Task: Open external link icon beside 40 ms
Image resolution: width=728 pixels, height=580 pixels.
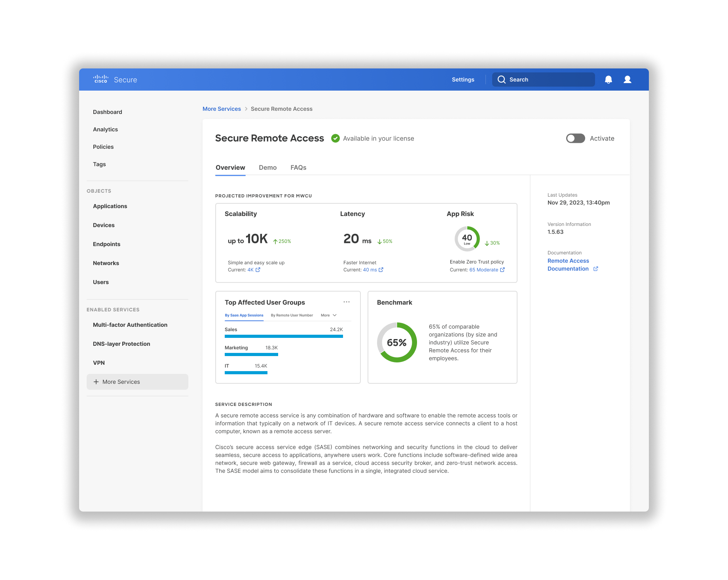Action: (381, 270)
